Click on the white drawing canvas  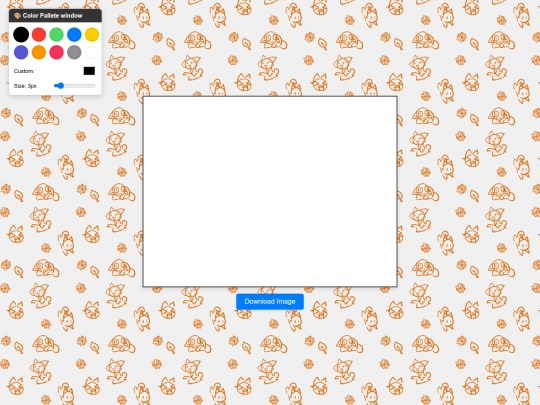coord(270,191)
